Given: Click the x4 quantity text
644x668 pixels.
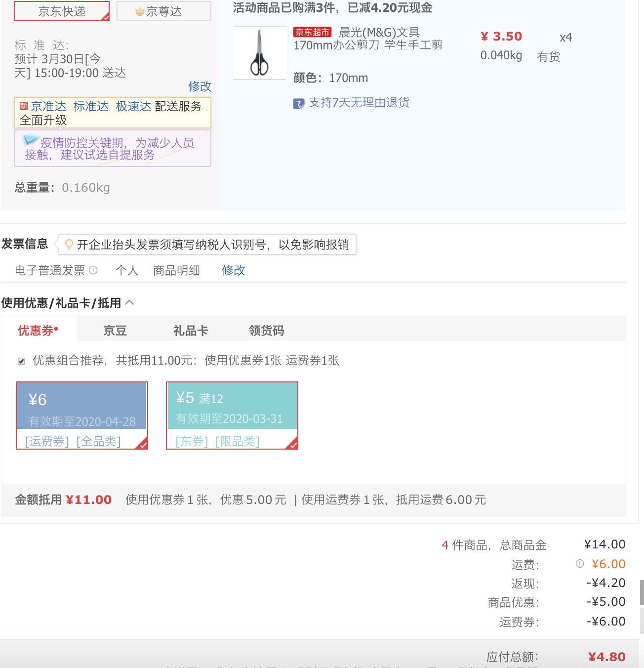Looking at the screenshot, I should click(566, 38).
